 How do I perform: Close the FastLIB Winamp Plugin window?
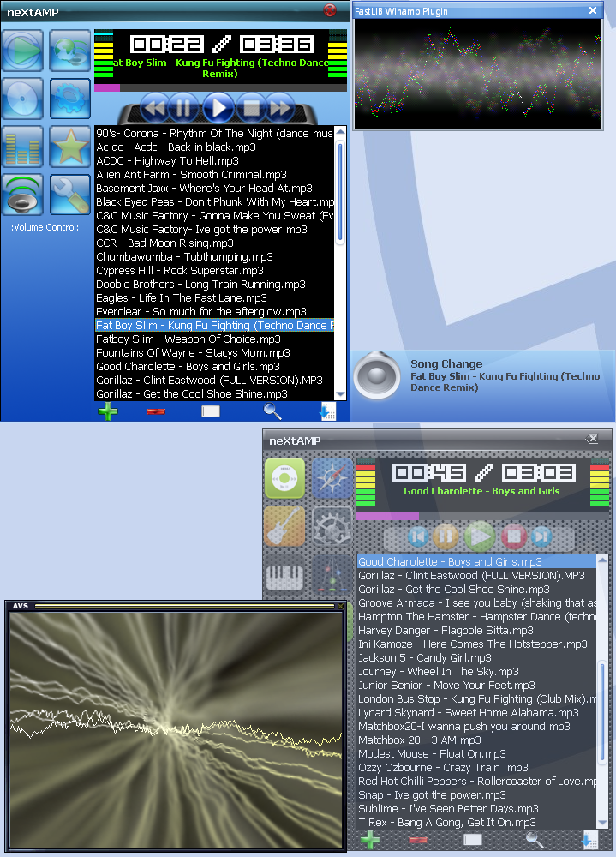click(593, 10)
